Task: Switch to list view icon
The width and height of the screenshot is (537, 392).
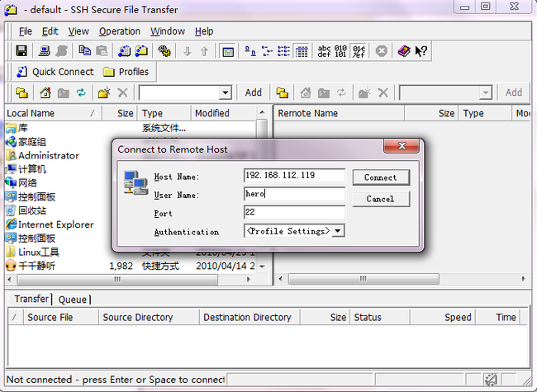Action: click(283, 51)
